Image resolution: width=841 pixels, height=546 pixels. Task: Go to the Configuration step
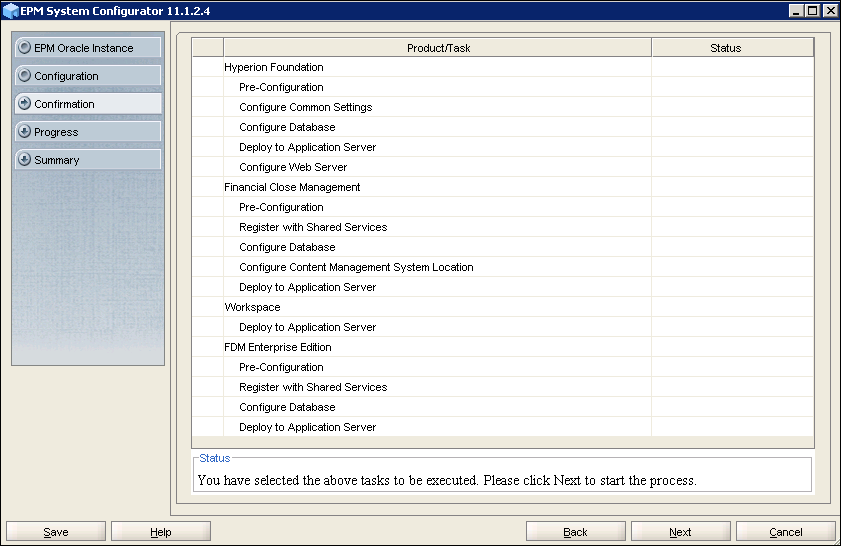tap(88, 76)
